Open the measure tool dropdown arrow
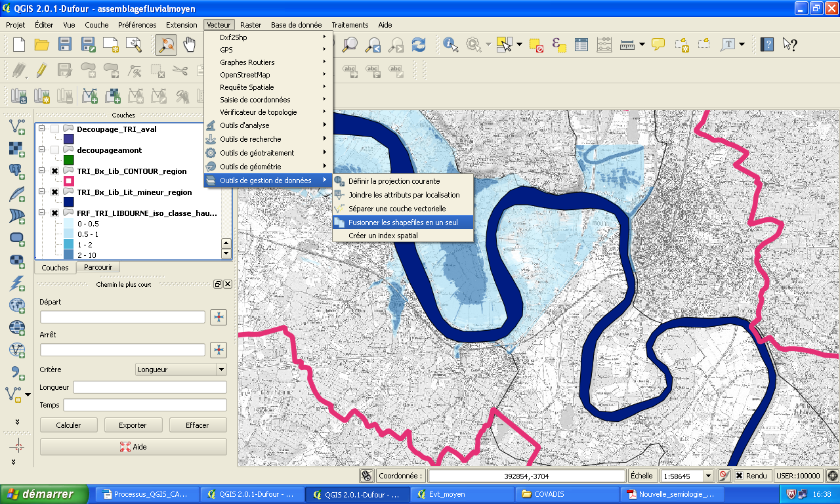This screenshot has width=840, height=504. click(x=642, y=45)
